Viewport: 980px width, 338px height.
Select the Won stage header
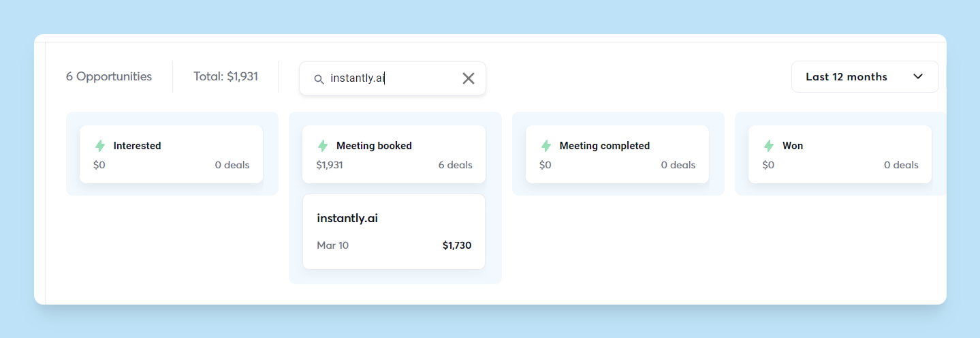click(x=840, y=154)
